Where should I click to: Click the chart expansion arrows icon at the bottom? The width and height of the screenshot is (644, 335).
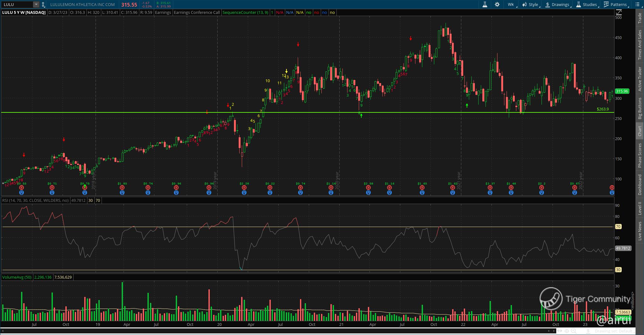(x=560, y=331)
